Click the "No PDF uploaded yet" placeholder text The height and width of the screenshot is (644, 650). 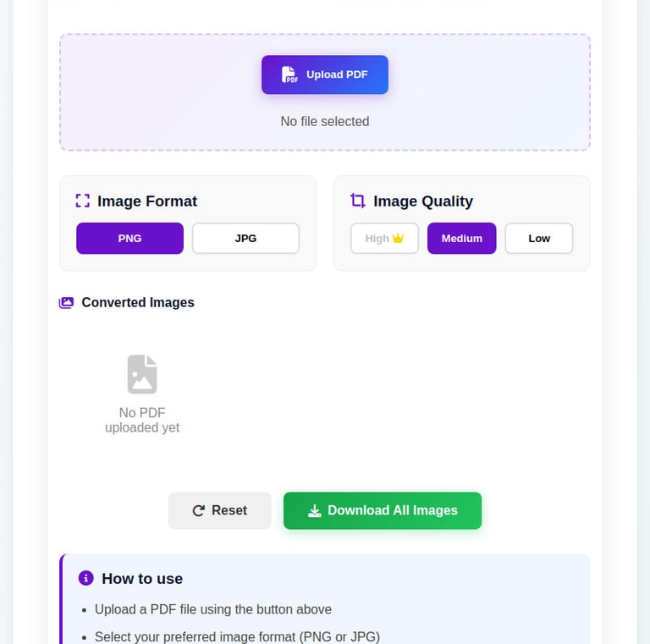point(142,420)
